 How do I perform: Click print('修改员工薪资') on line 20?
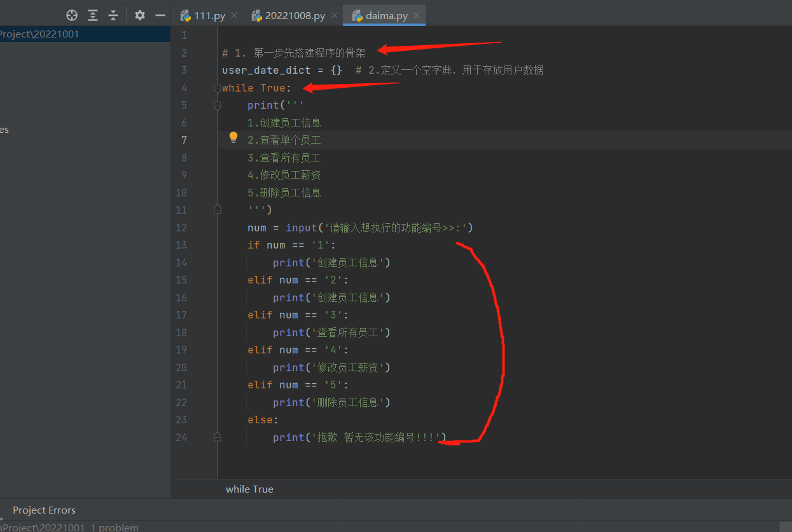tap(331, 367)
